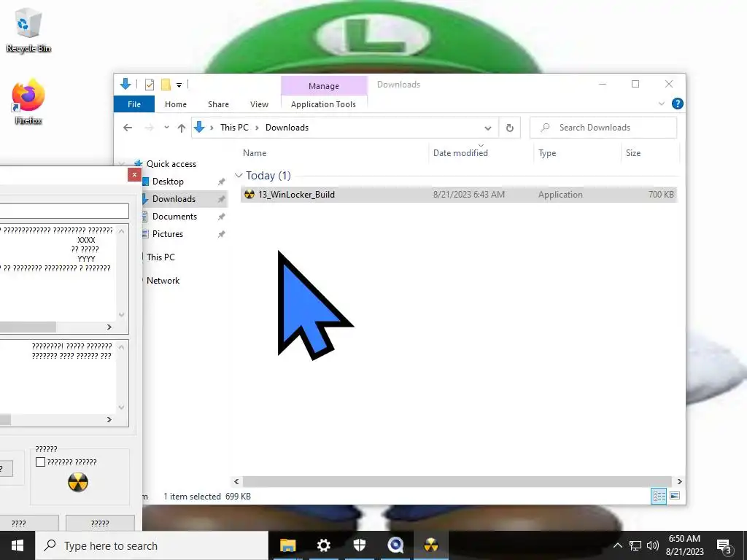This screenshot has width=747, height=560.
Task: Select This PC in navigation pane
Action: [x=160, y=257]
